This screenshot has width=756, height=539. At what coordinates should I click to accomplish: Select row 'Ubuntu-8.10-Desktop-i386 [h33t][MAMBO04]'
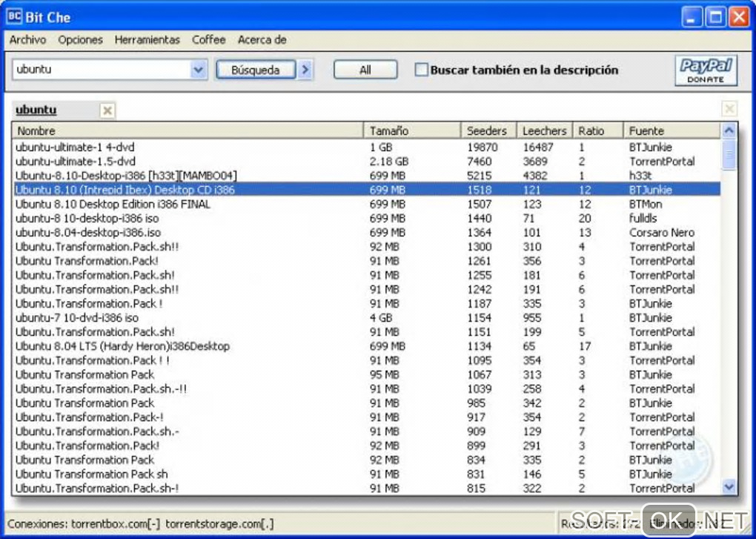click(x=367, y=176)
